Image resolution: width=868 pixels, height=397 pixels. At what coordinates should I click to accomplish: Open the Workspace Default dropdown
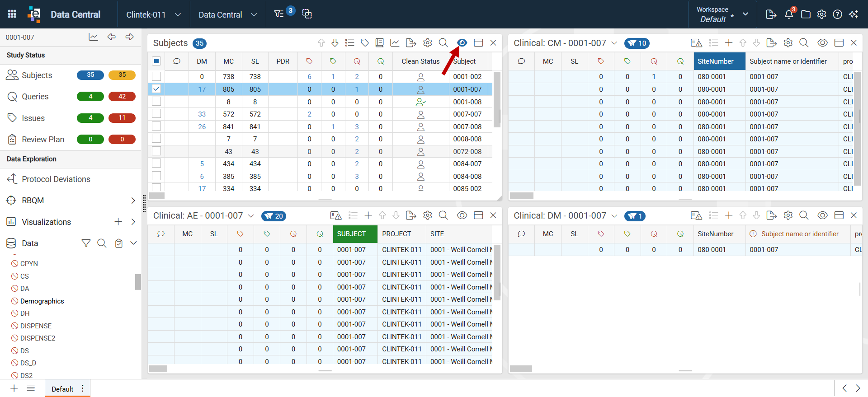point(722,14)
